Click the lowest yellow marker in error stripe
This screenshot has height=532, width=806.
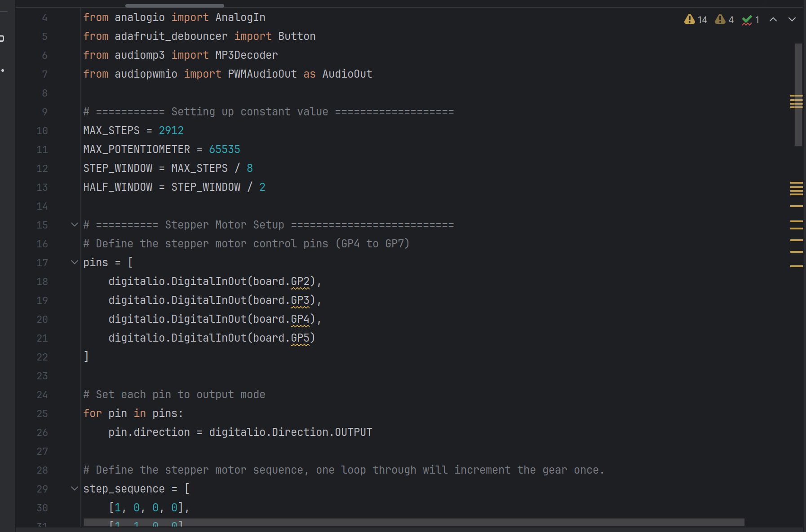coord(796,266)
